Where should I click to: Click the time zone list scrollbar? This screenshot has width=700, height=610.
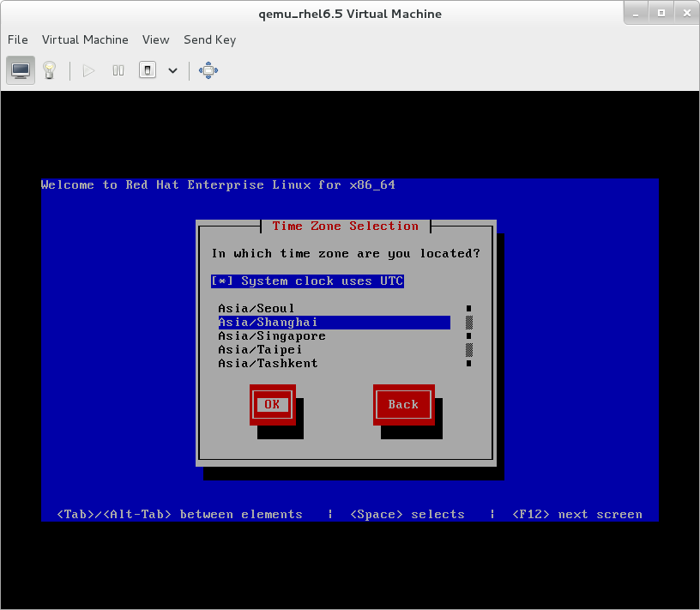click(x=468, y=335)
